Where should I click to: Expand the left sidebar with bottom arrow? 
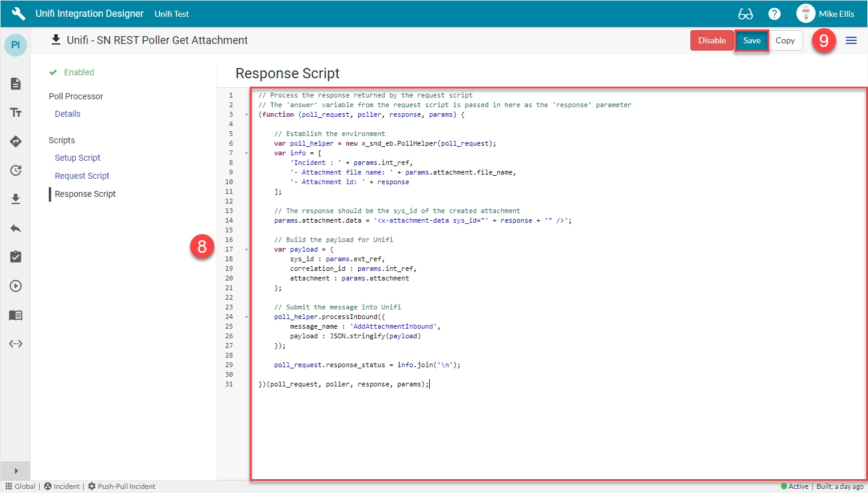16,471
